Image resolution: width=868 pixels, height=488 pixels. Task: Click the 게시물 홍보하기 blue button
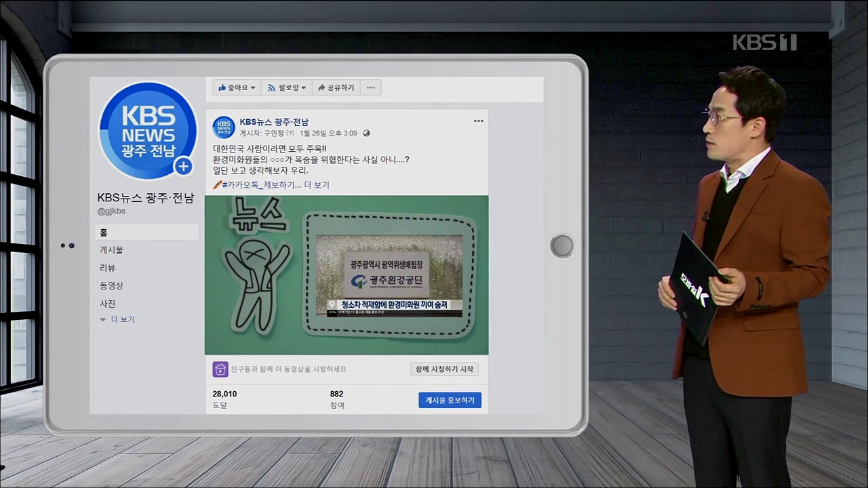(x=450, y=401)
